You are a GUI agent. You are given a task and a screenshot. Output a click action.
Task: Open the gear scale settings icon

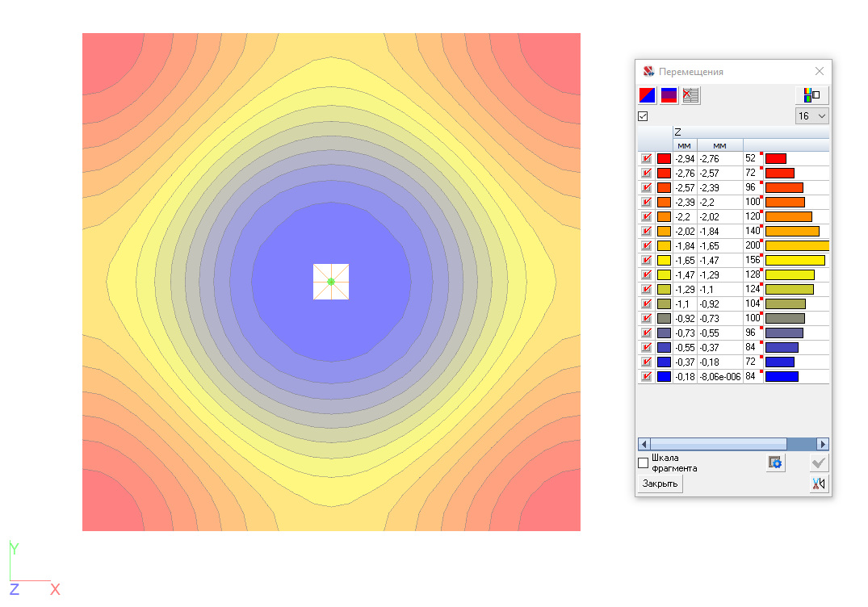point(776,463)
